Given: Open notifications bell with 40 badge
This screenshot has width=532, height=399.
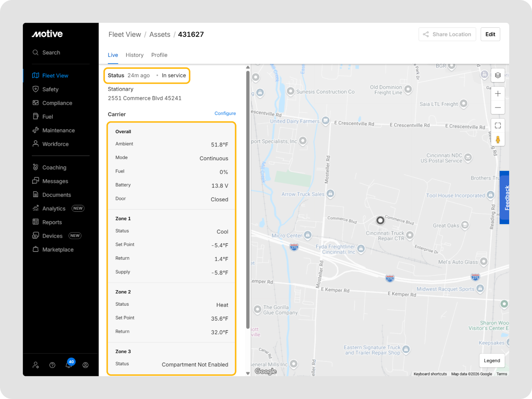Looking at the screenshot, I should [69, 365].
